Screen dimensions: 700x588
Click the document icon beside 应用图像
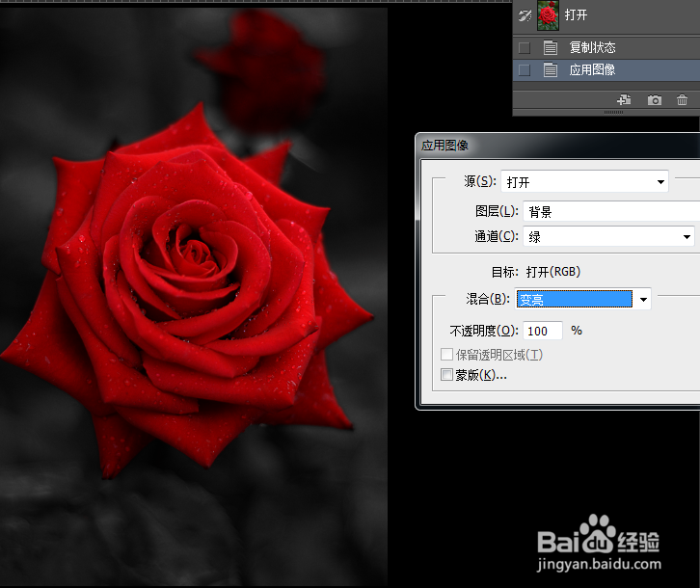(x=551, y=70)
